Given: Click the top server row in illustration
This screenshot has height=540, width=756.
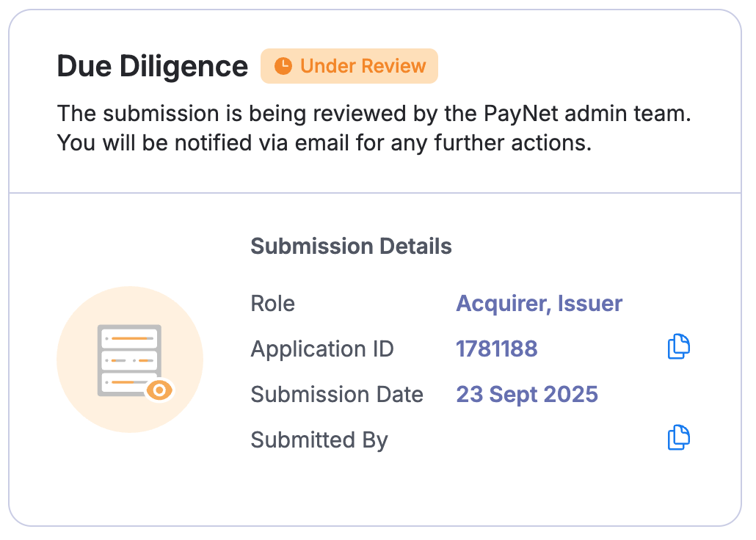Looking at the screenshot, I should [x=130, y=338].
